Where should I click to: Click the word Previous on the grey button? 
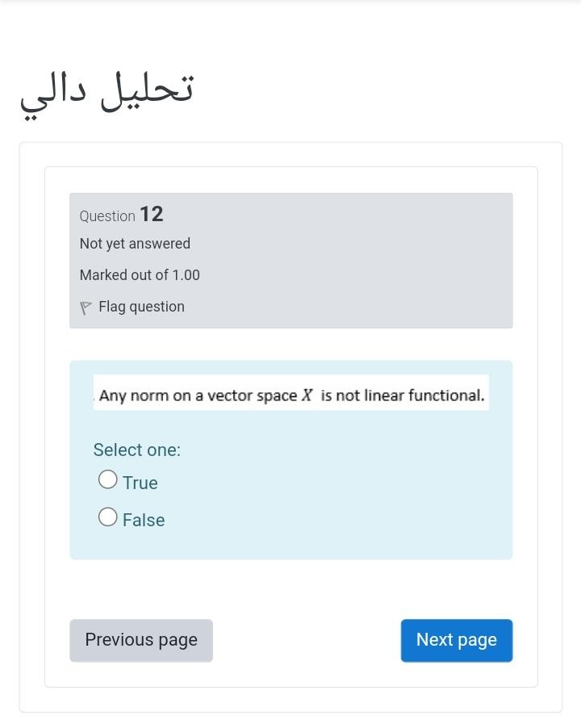119,639
